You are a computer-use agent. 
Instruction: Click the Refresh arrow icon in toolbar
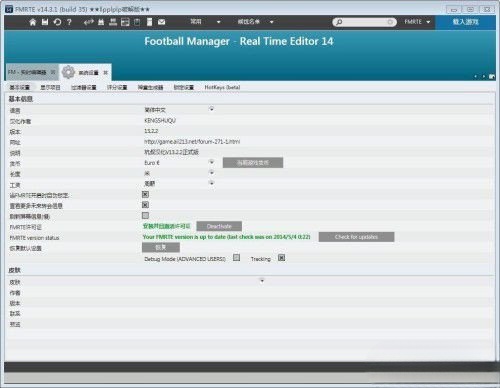point(57,22)
